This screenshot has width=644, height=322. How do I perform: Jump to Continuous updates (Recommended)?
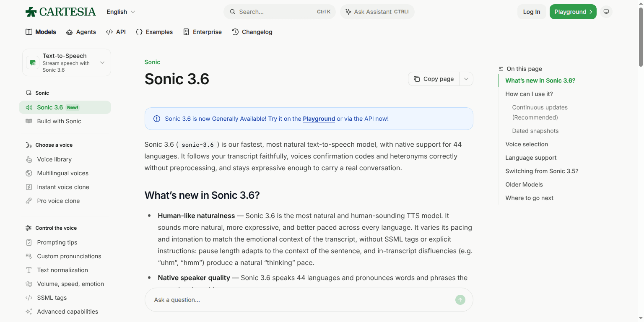click(x=540, y=112)
